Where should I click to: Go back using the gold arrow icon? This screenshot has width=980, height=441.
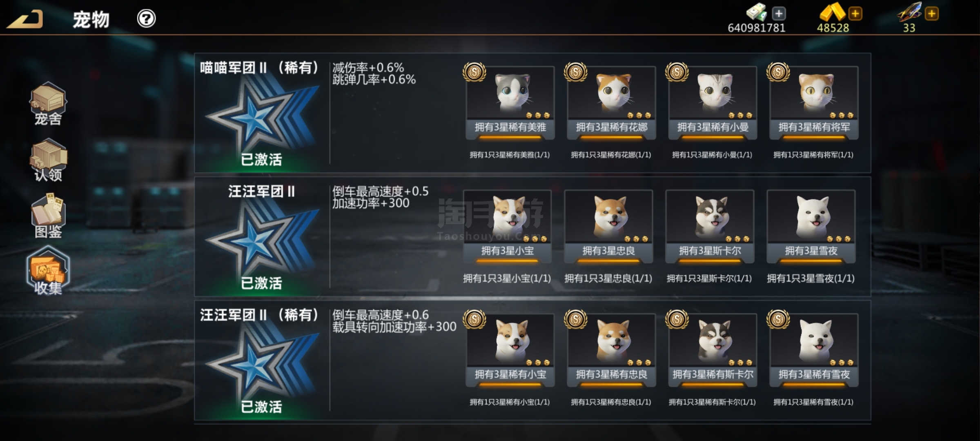coord(25,19)
